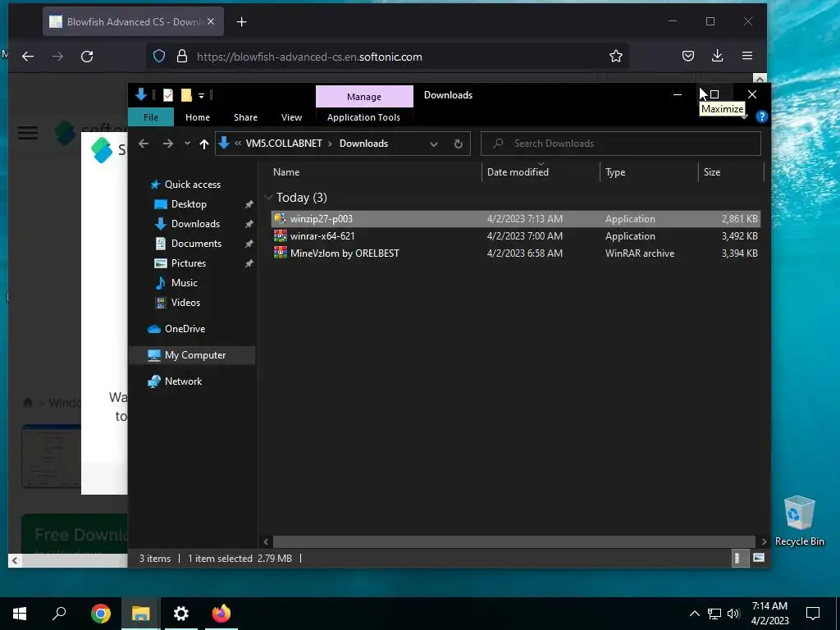Screen dimensions: 840x630
Task: Open the Customize Quick Access Toolbar dropdown arrow
Action: click(202, 96)
